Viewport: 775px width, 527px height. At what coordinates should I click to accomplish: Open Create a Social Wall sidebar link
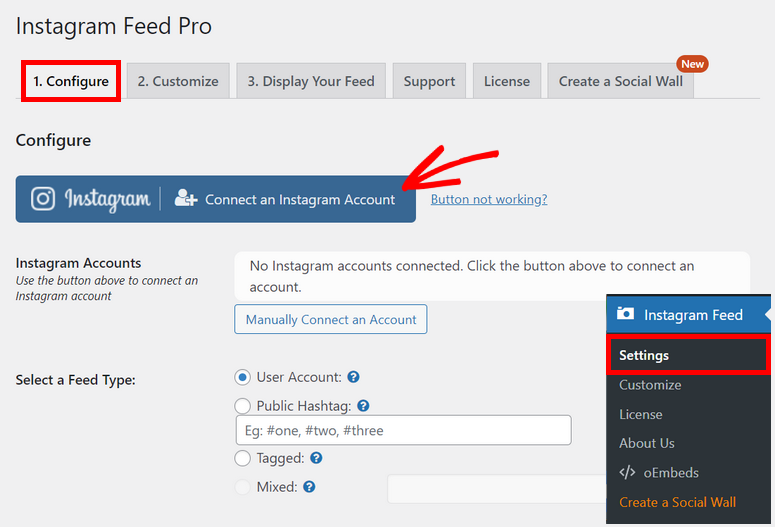677,502
